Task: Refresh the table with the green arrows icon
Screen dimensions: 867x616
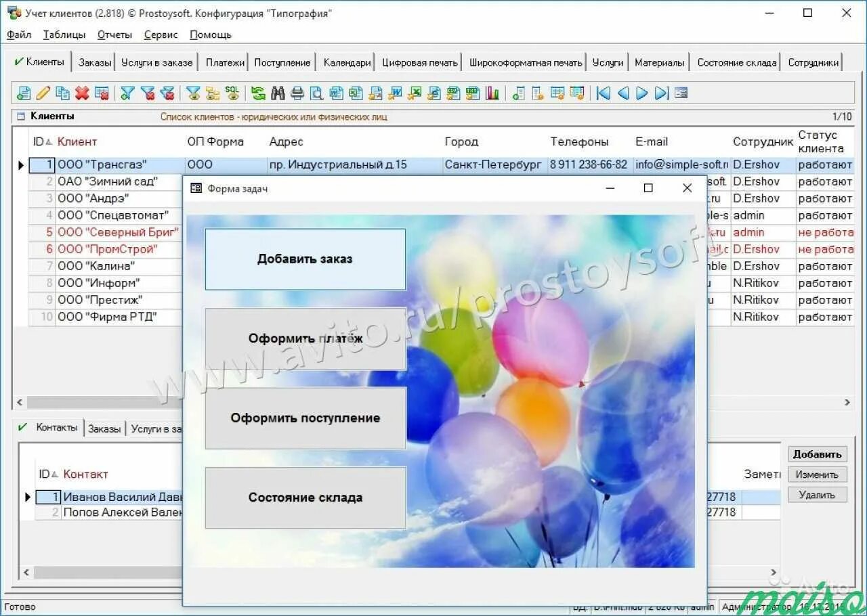Action: [258, 93]
